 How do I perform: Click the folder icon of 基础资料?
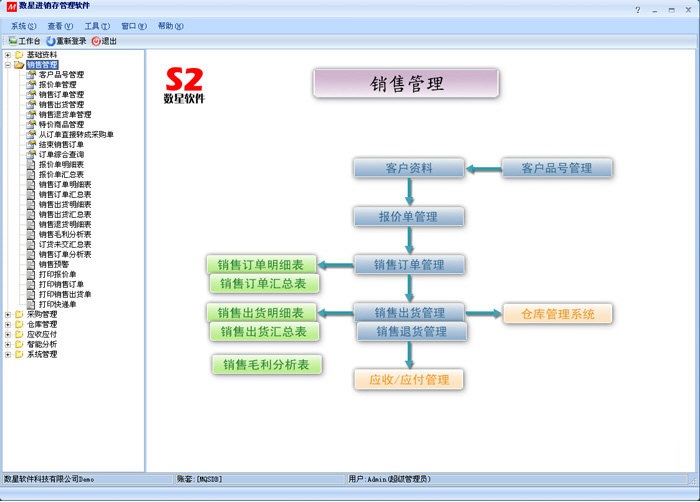(x=19, y=54)
